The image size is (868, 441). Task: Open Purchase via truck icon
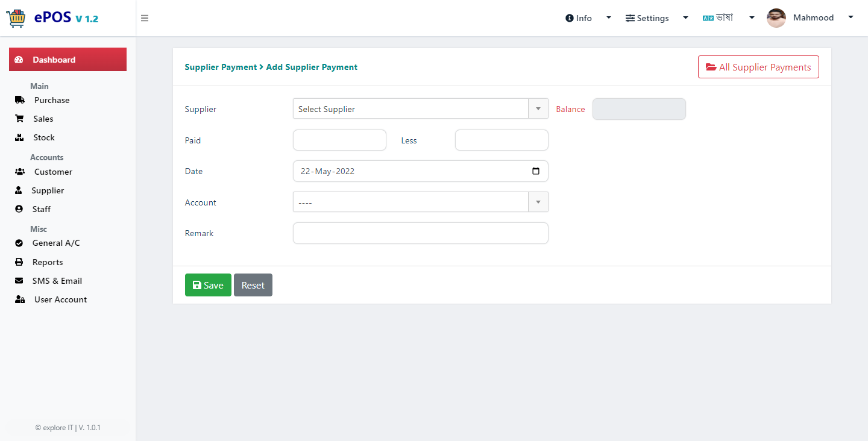tap(19, 100)
